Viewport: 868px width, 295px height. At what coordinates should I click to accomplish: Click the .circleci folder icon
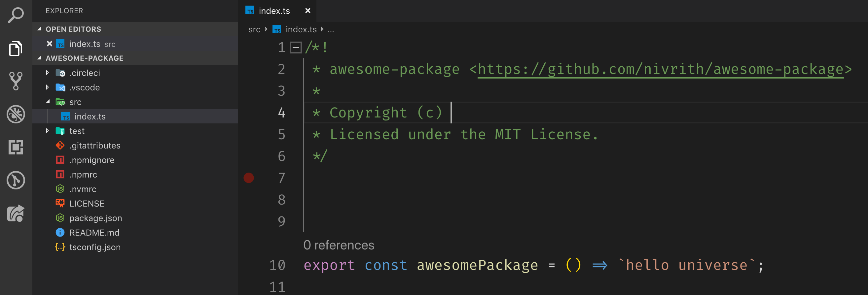(x=60, y=73)
